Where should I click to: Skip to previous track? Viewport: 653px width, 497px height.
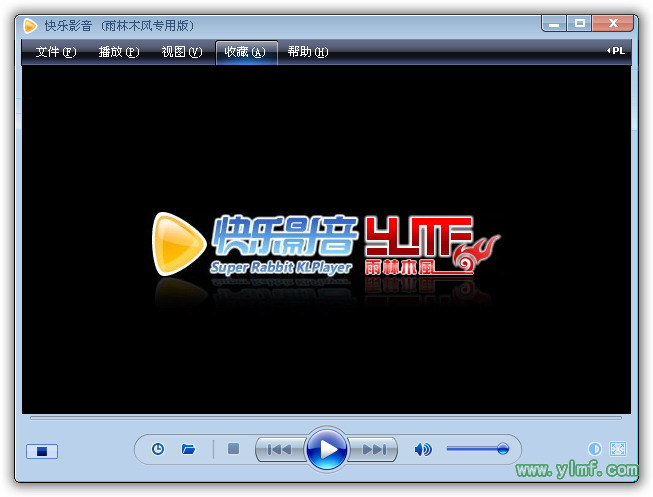[280, 450]
